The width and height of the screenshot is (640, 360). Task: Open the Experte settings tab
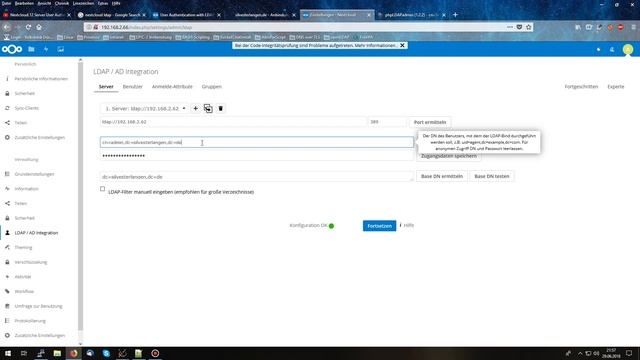click(616, 87)
